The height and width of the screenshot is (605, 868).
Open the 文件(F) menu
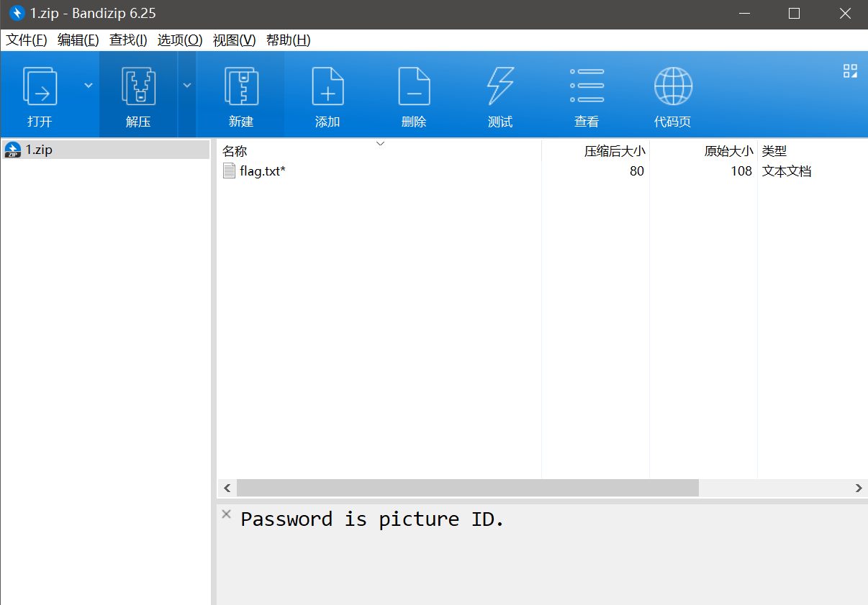click(x=27, y=40)
